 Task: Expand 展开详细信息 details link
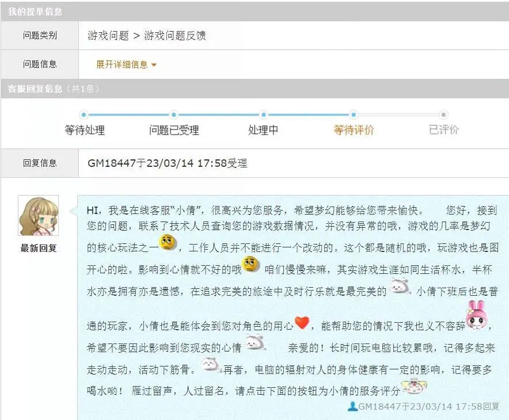(x=121, y=64)
